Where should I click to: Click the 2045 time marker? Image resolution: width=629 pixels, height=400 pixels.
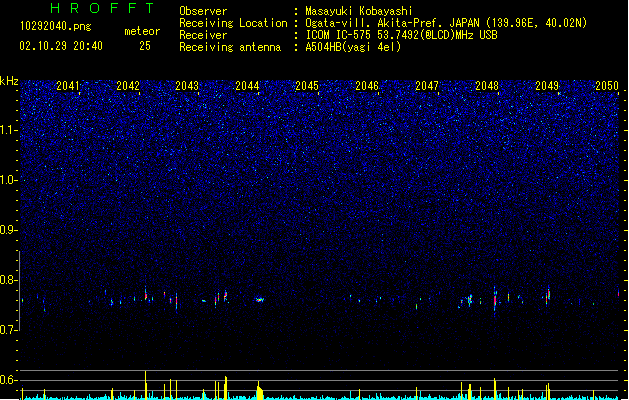pos(307,86)
